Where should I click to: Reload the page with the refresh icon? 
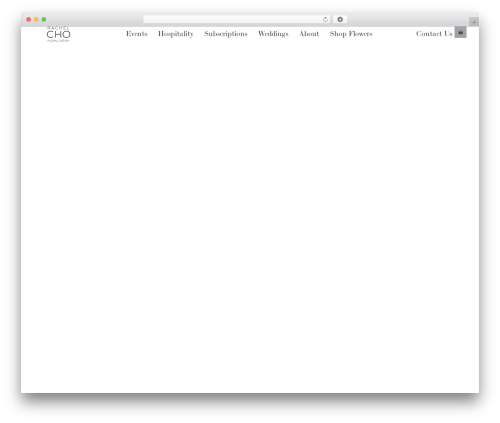(x=325, y=20)
